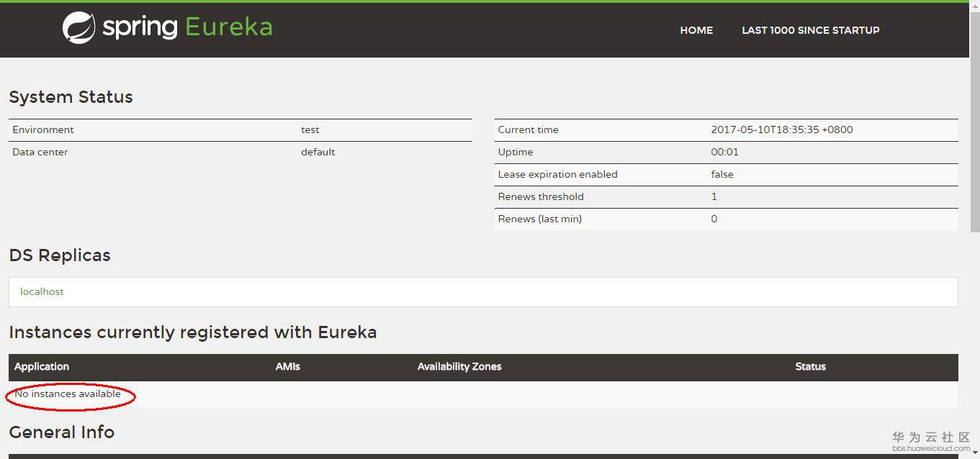Select the uptime value 00:01
The image size is (980, 459).
724,152
